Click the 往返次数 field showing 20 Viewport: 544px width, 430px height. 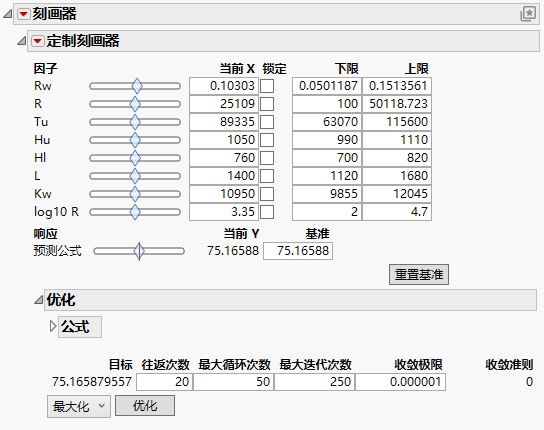click(164, 382)
